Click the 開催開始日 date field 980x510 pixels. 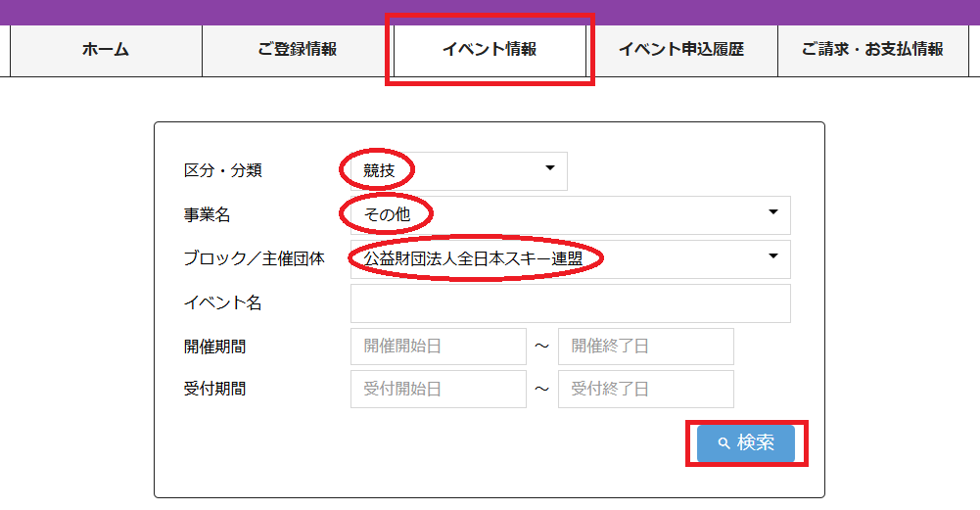point(439,347)
